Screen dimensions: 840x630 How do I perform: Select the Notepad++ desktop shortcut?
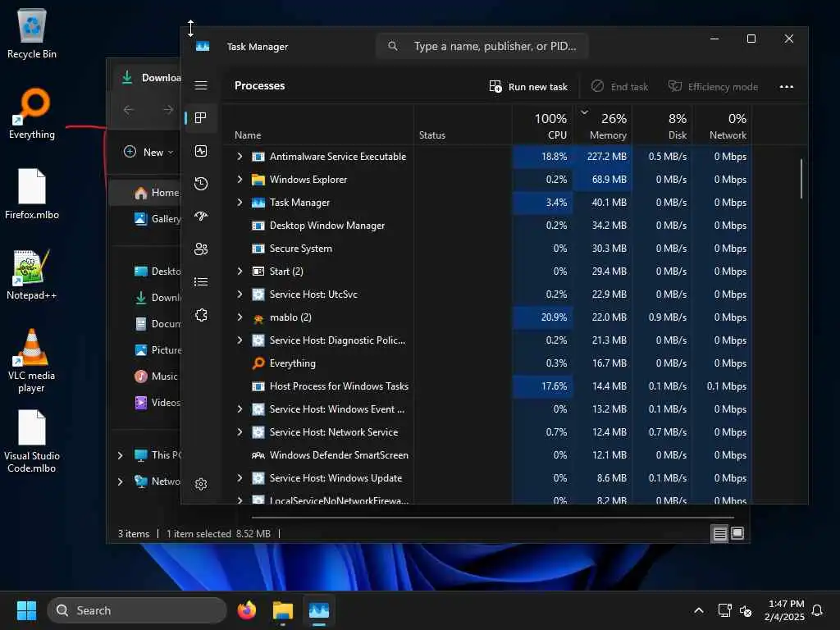(32, 275)
